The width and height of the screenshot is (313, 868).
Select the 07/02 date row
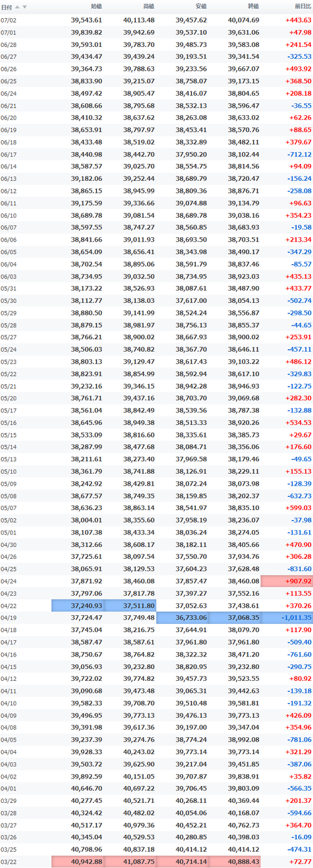click(156, 20)
